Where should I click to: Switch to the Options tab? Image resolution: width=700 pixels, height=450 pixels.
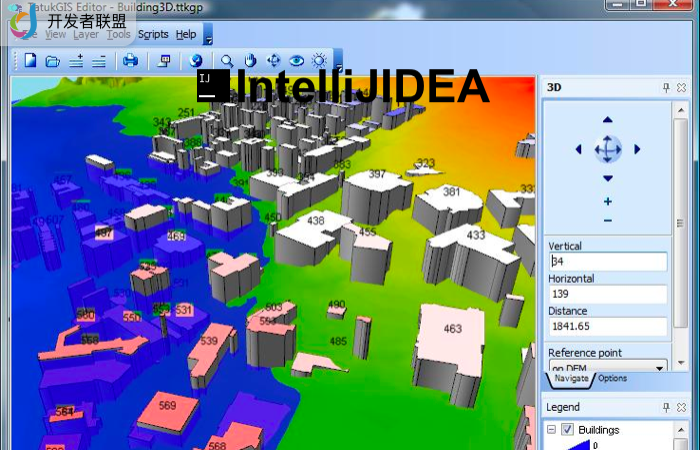pos(612,379)
